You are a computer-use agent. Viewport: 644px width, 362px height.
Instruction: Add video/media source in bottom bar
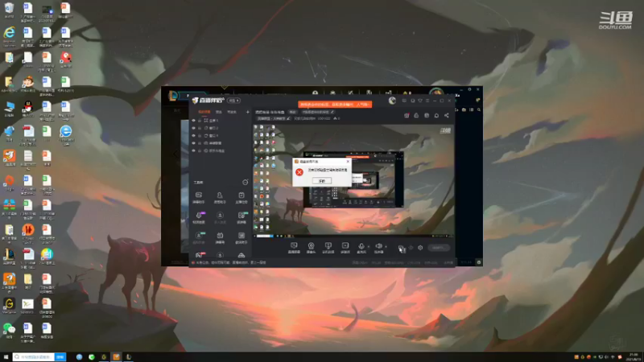345,248
